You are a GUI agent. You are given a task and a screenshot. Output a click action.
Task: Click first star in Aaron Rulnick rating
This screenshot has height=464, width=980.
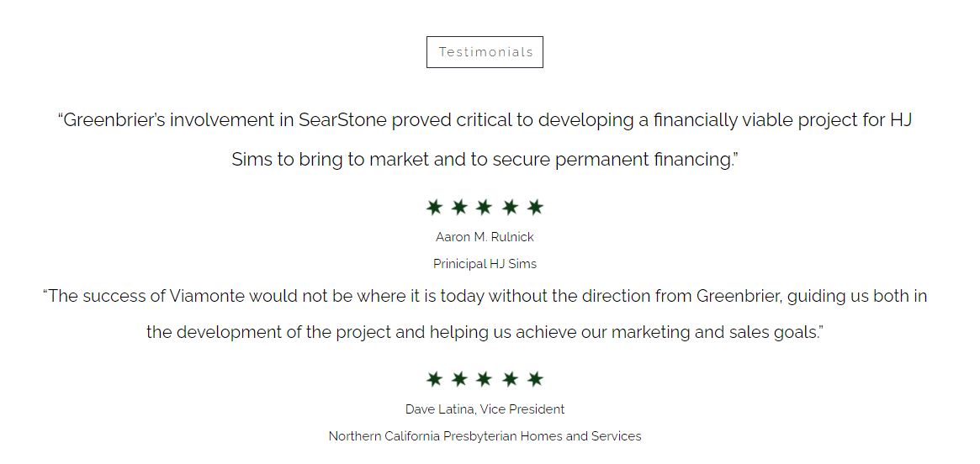coord(434,207)
